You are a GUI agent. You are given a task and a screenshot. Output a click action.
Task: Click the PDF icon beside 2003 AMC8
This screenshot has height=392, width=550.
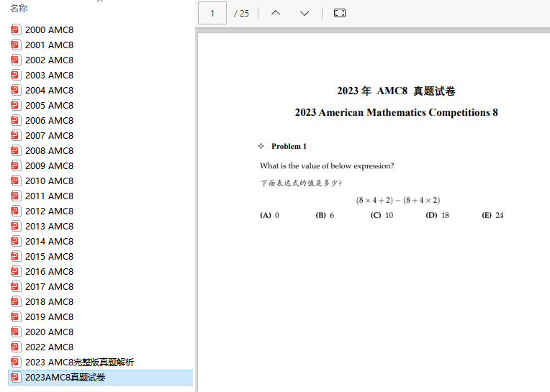[15, 75]
